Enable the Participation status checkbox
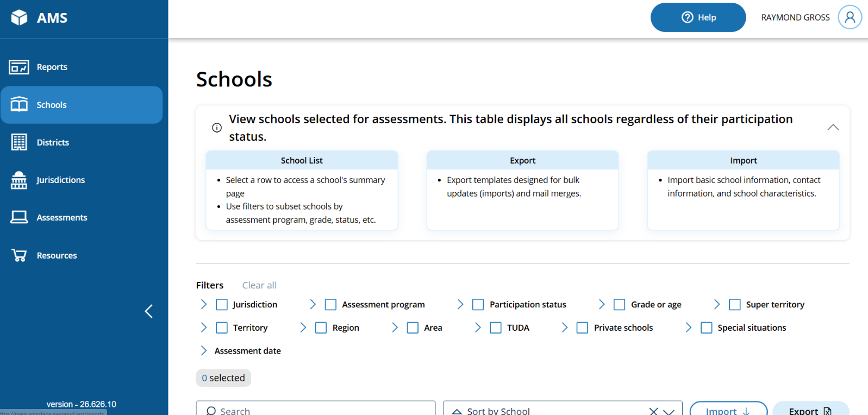Image resolution: width=868 pixels, height=415 pixels. tap(478, 305)
